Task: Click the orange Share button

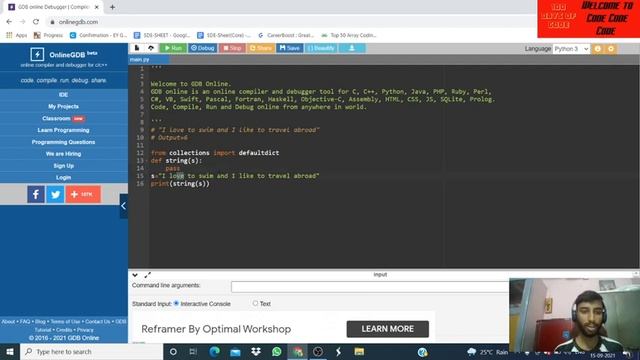Action: tap(260, 48)
